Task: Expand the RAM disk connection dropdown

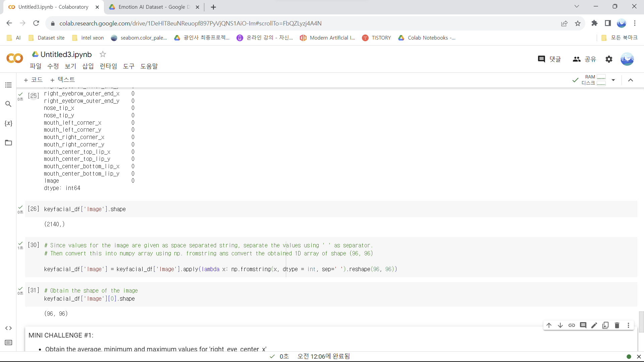Action: pyautogui.click(x=613, y=80)
